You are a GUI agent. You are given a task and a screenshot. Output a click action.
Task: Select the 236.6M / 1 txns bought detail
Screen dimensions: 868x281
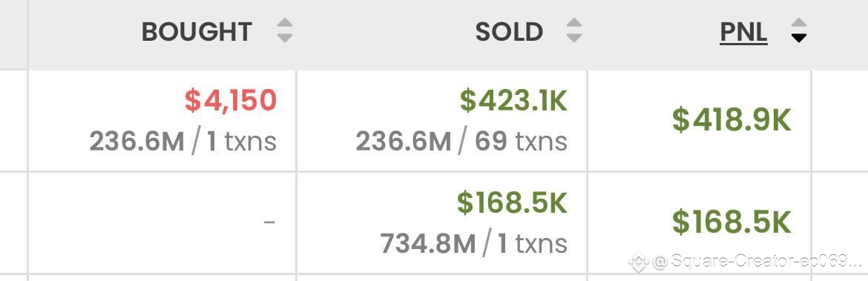pyautogui.click(x=183, y=142)
